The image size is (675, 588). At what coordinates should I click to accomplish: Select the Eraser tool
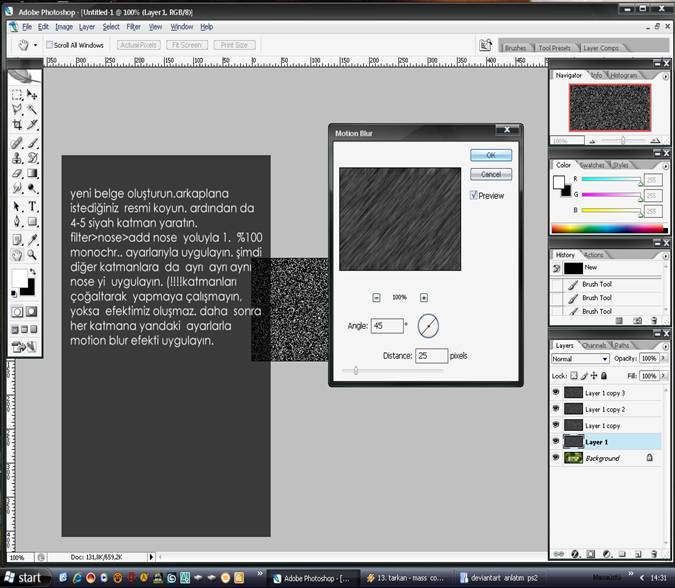coord(17,173)
